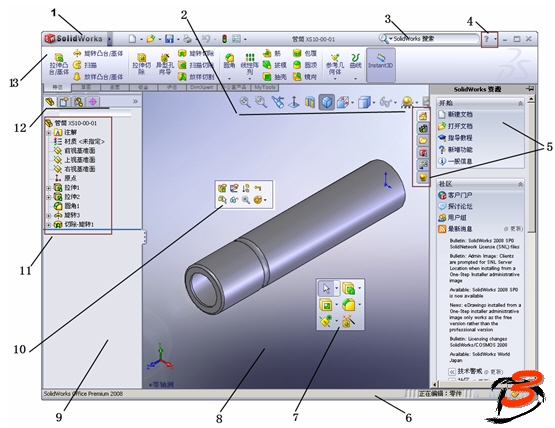Open the DimXpertManager crosshair tab icon
The height and width of the screenshot is (428, 555).
[92, 102]
